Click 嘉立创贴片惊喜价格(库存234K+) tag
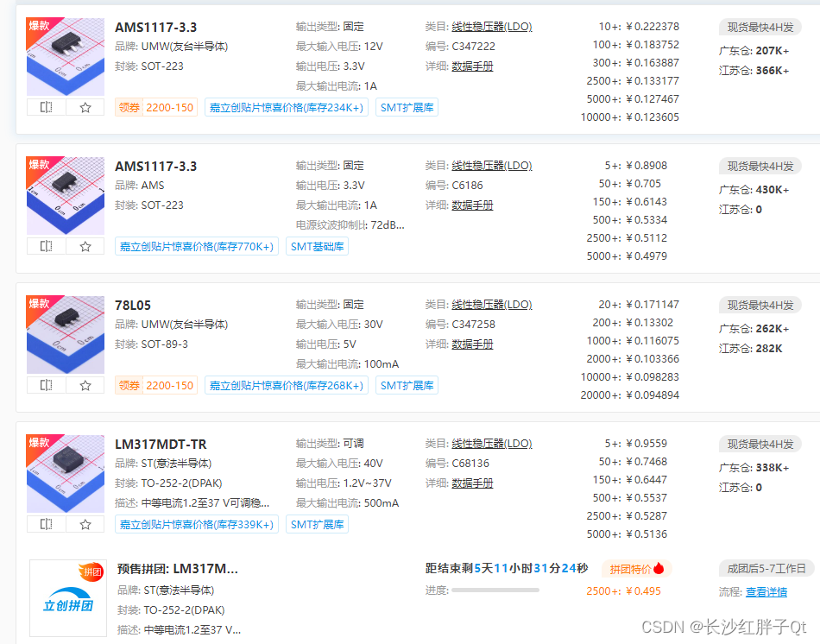 point(287,107)
